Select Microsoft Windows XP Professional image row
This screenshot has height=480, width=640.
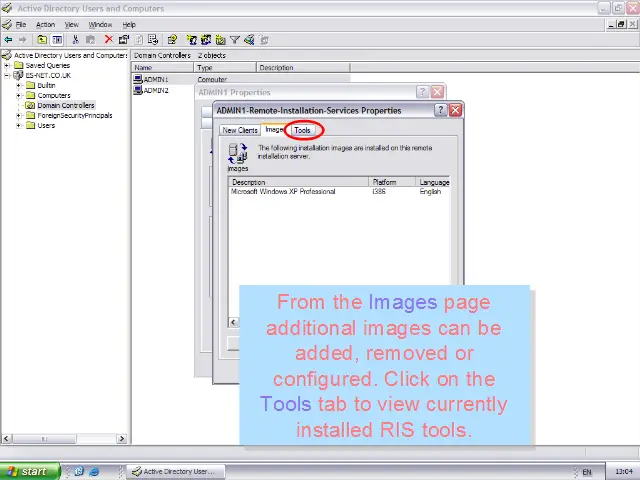283,192
